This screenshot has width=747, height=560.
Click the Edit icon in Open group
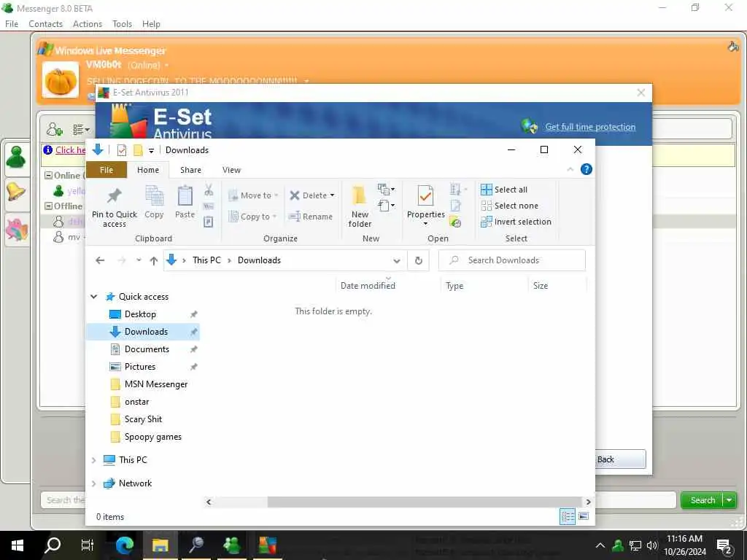click(455, 206)
